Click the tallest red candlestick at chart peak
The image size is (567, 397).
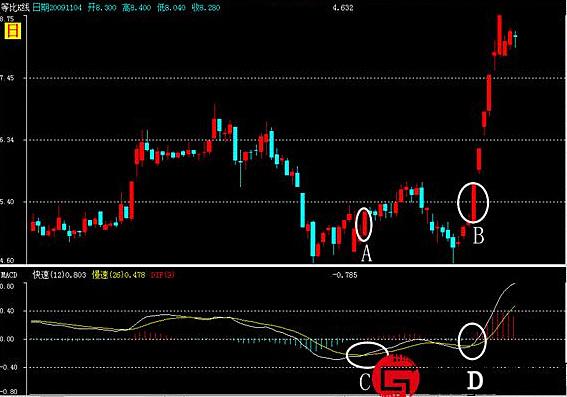point(499,35)
